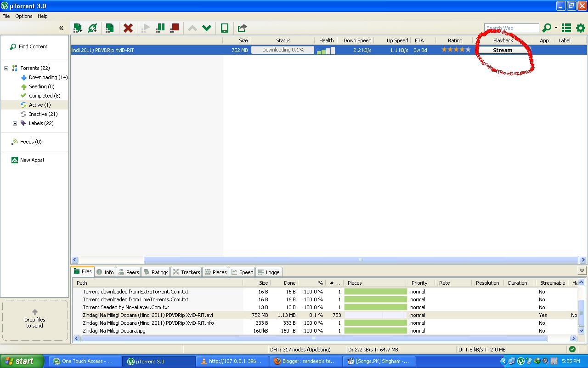This screenshot has width=588, height=368.
Task: Open One Touch Access taskbar window
Action: [x=85, y=361]
